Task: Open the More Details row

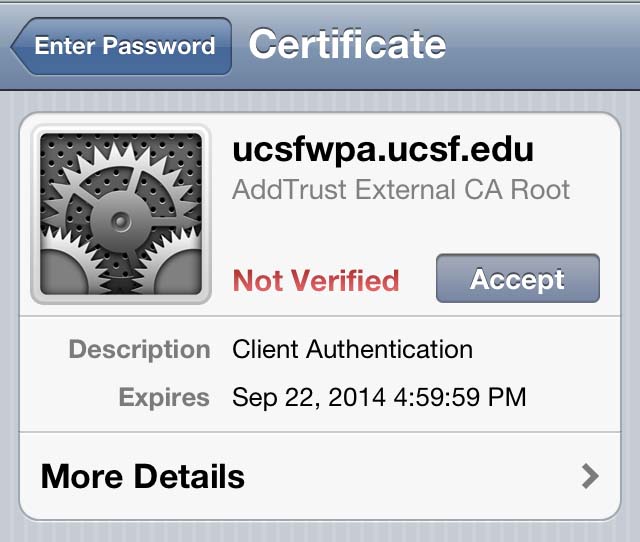Action: pyautogui.click(x=320, y=476)
